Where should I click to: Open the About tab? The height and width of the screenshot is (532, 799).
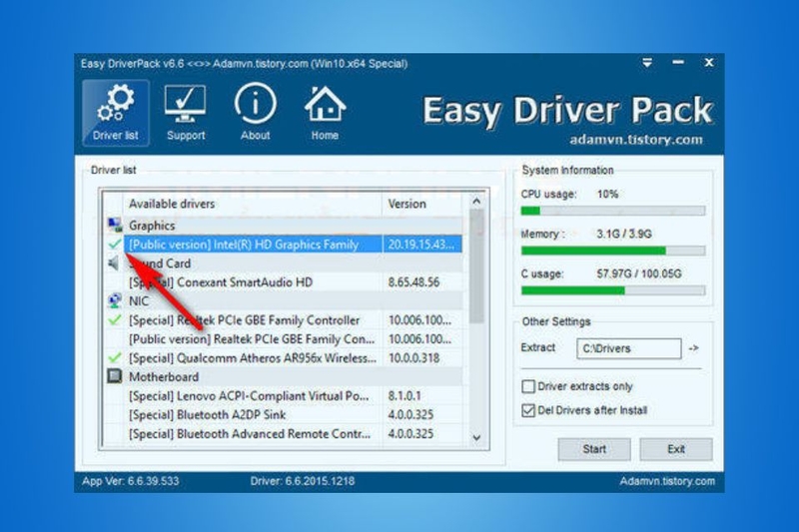coord(256,113)
